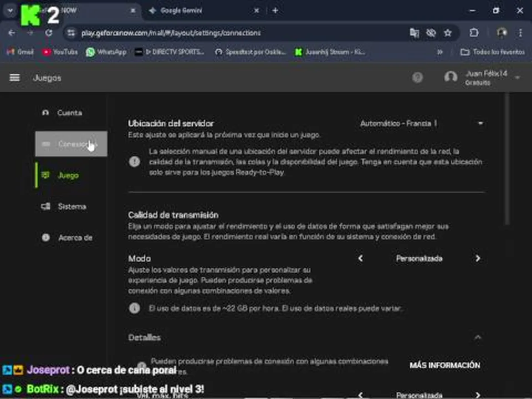Switch to the Google Gemini tab

[x=202, y=11]
